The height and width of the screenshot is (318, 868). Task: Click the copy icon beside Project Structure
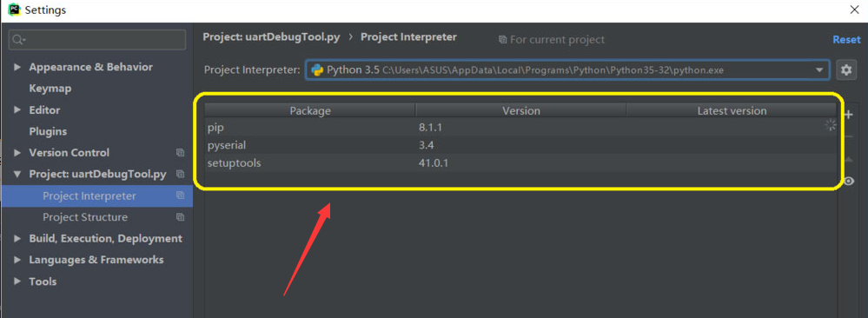[180, 217]
